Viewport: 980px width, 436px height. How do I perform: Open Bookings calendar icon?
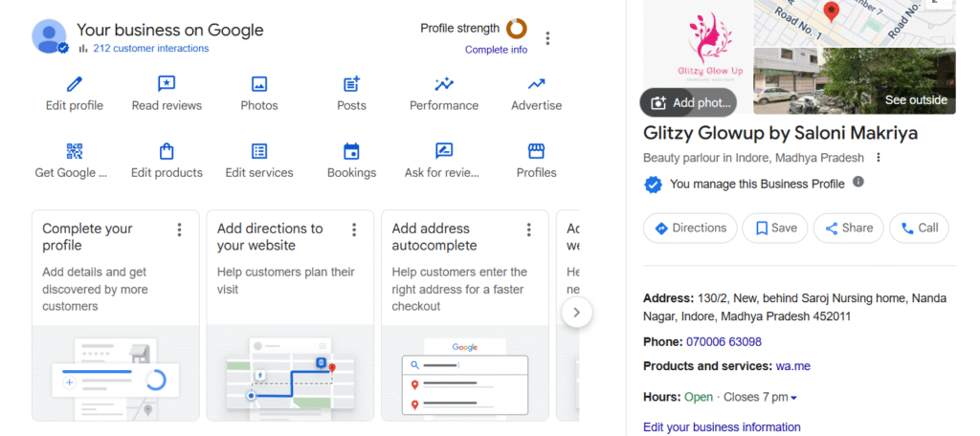coord(352,151)
